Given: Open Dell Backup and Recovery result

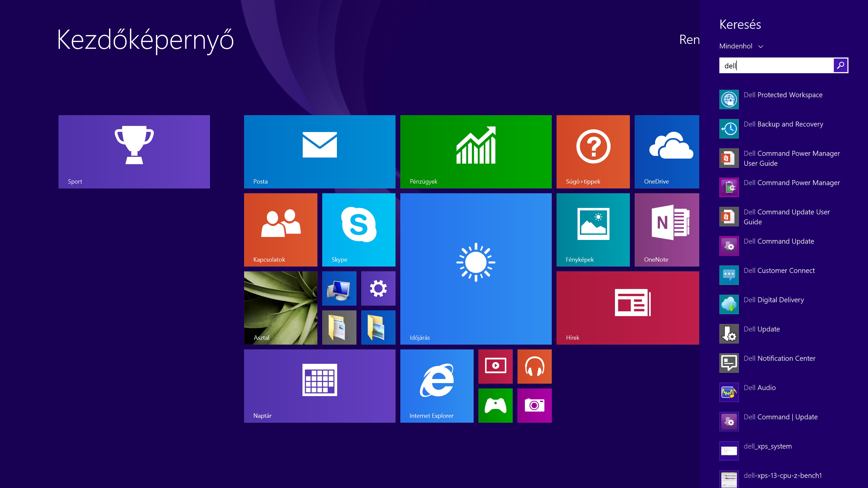Looking at the screenshot, I should coord(783,124).
